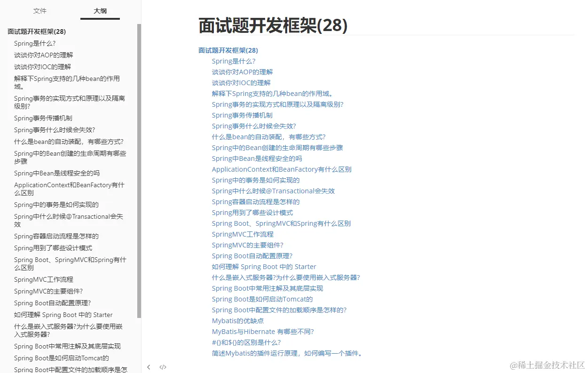Click the link Spring事务传播机制

[242, 115]
